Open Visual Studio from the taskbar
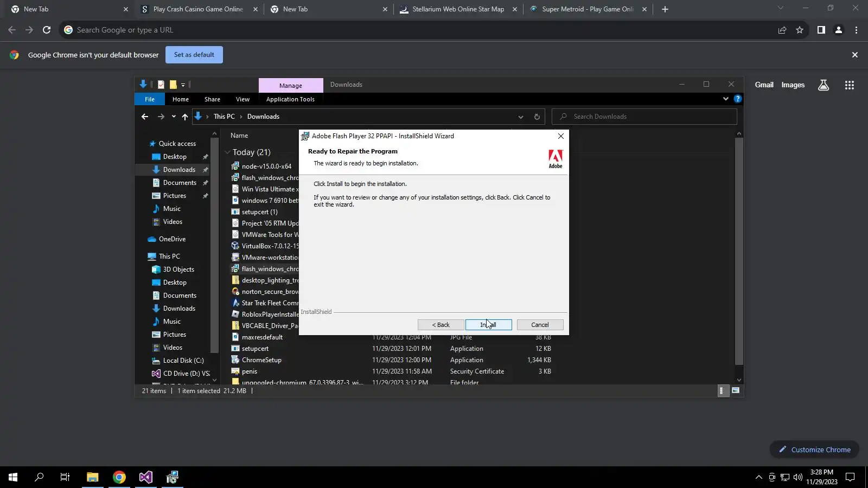868x488 pixels. point(146,477)
